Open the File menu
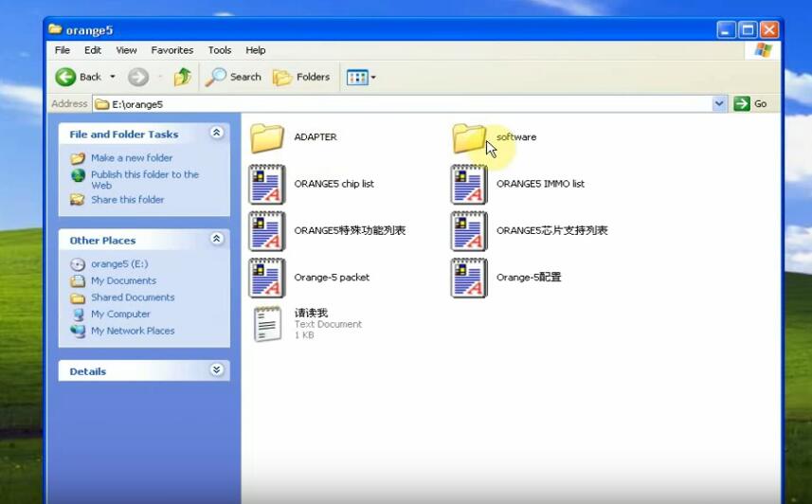The width and height of the screenshot is (812, 504). [x=63, y=50]
